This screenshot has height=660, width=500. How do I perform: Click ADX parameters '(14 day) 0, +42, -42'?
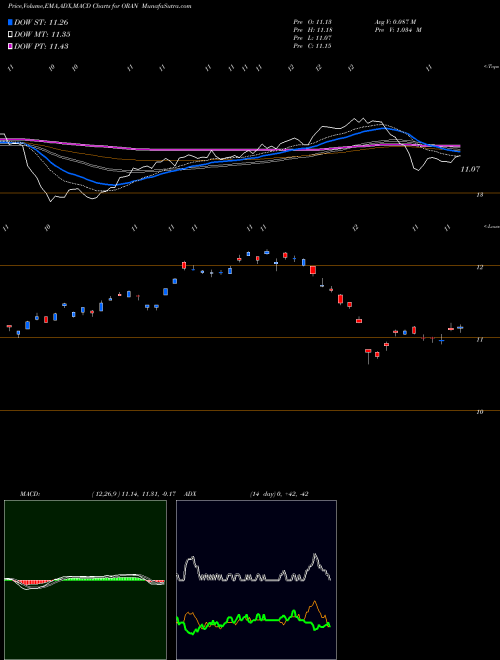pyautogui.click(x=279, y=494)
